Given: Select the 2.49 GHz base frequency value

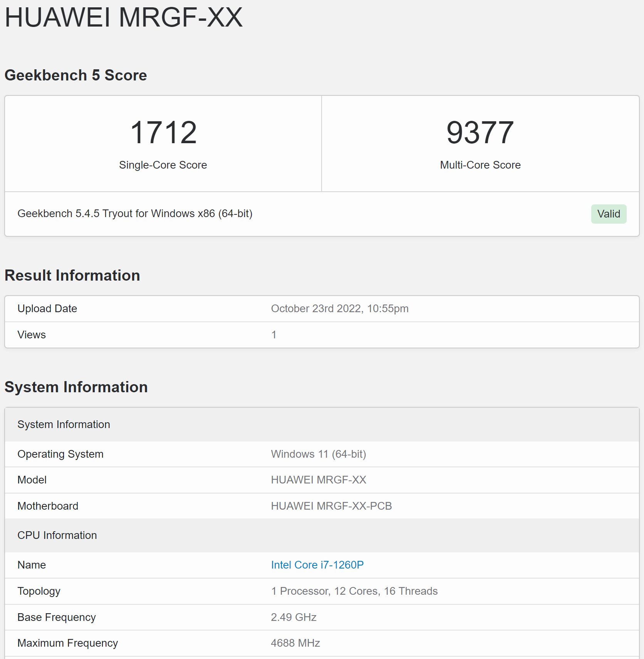Looking at the screenshot, I should click(293, 617).
